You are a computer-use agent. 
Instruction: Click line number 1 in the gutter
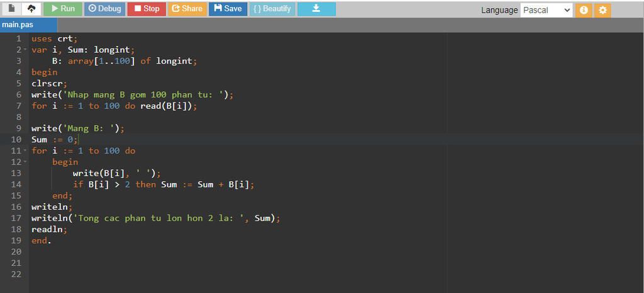[18, 38]
